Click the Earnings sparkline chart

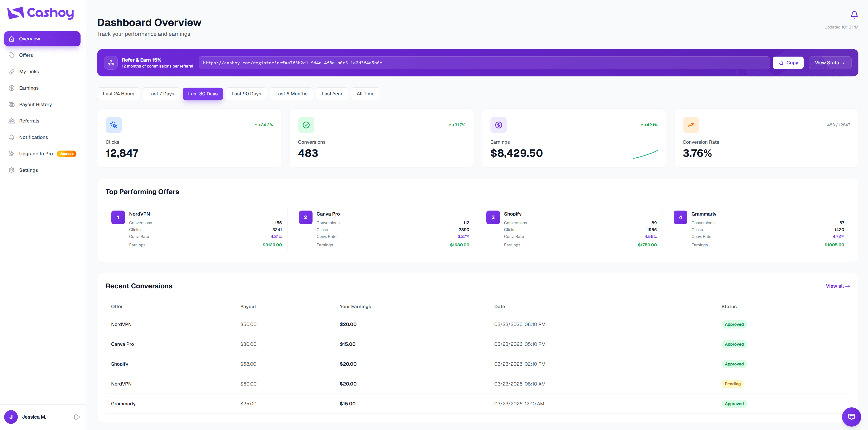pos(645,154)
